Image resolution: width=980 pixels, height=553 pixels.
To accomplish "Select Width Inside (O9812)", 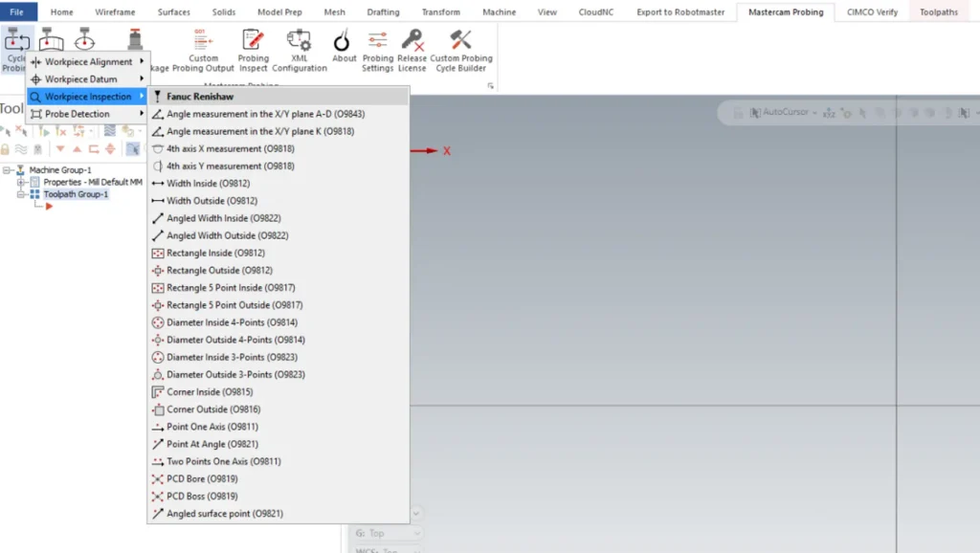I will point(278,183).
